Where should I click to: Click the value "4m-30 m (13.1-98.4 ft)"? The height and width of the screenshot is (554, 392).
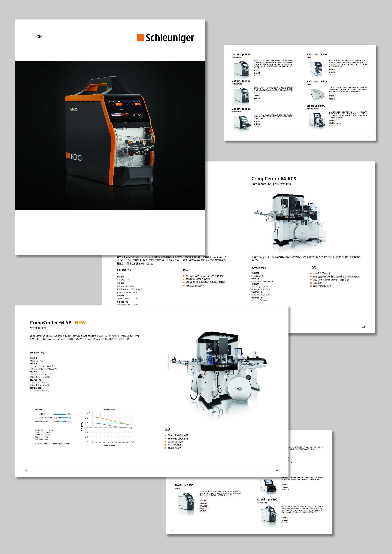pos(260,287)
